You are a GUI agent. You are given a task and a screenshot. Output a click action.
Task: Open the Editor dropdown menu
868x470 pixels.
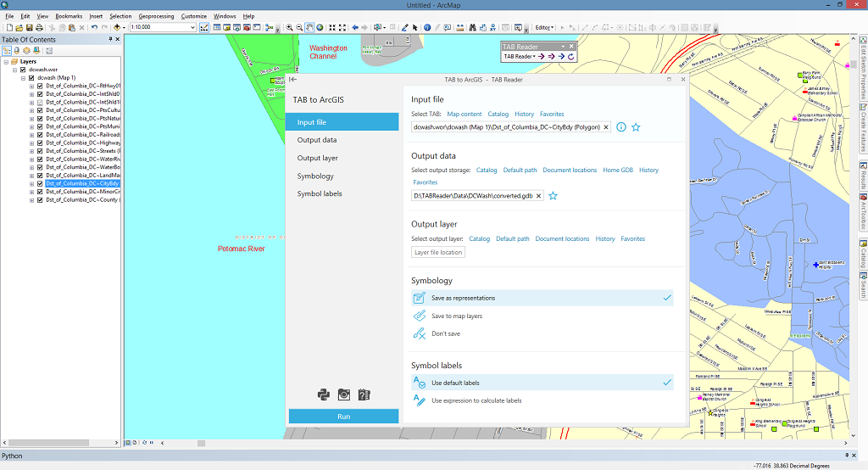pyautogui.click(x=544, y=27)
